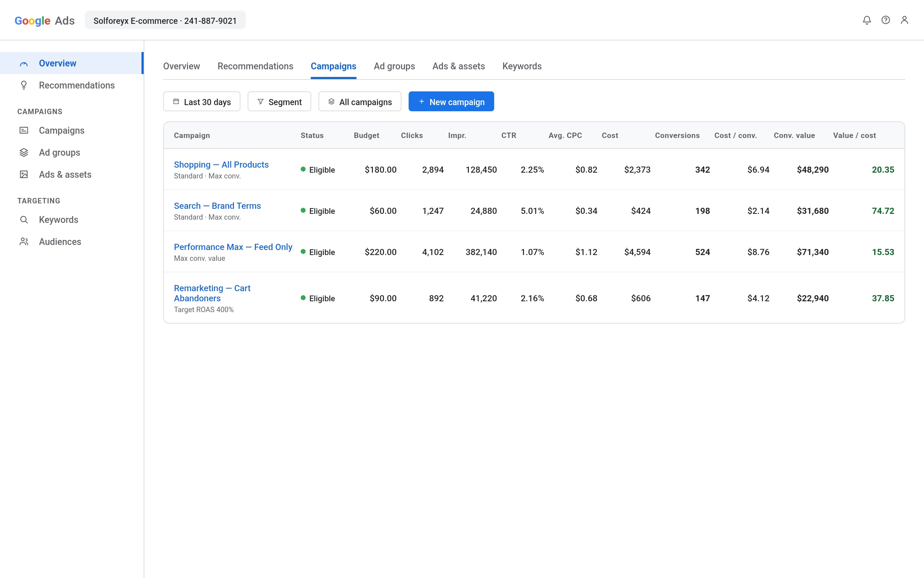Click the $48,290 conversion value cell

coord(812,170)
